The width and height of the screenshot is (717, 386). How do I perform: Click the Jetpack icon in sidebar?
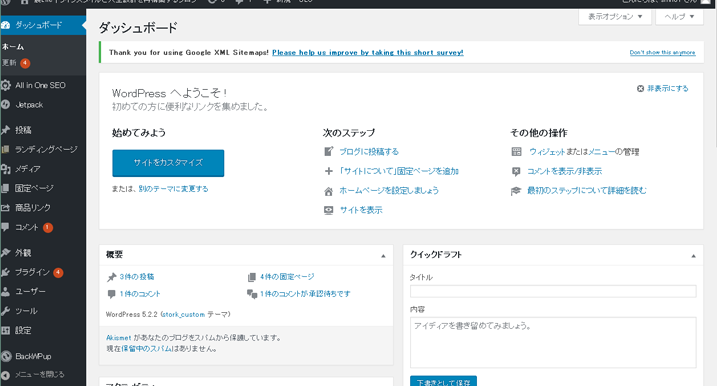[5, 105]
